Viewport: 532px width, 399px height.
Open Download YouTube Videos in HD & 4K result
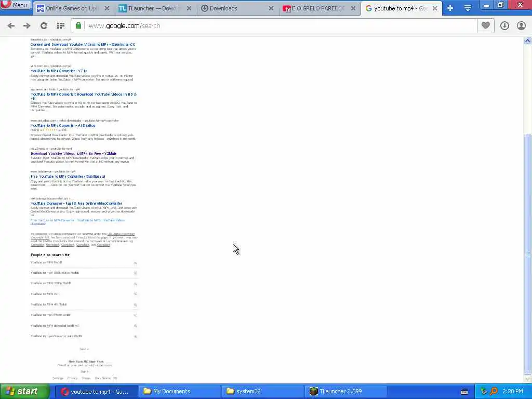[x=84, y=96]
